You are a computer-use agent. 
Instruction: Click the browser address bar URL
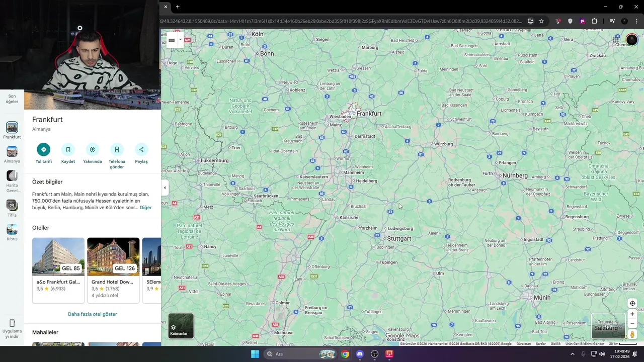coord(342,21)
